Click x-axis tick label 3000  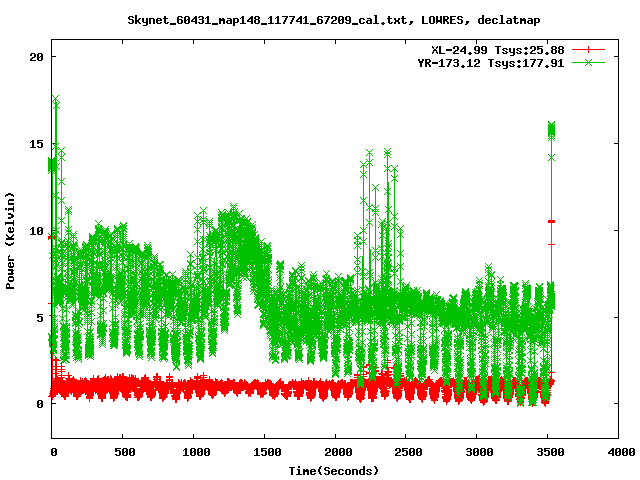point(480,452)
